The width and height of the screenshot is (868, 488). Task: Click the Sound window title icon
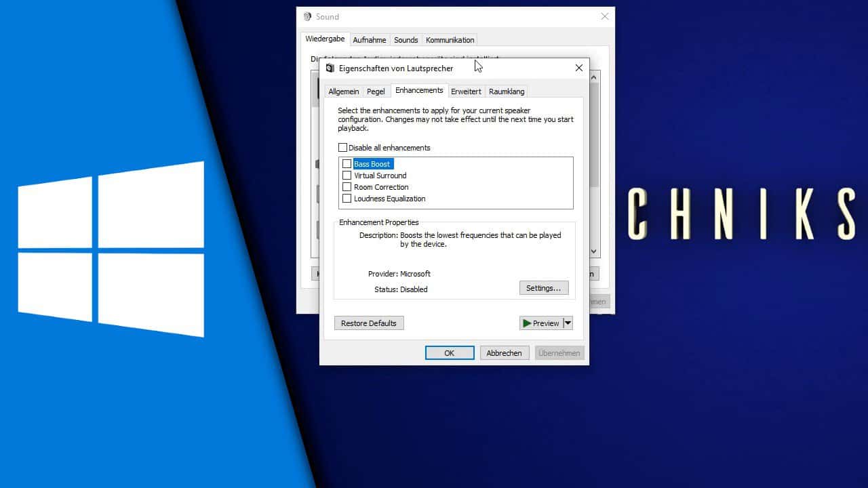click(307, 16)
